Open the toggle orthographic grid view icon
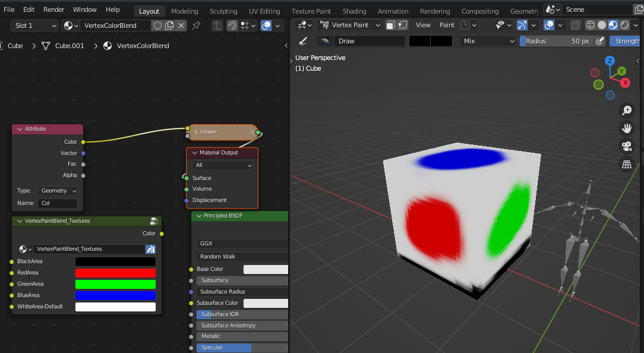 pos(626,164)
